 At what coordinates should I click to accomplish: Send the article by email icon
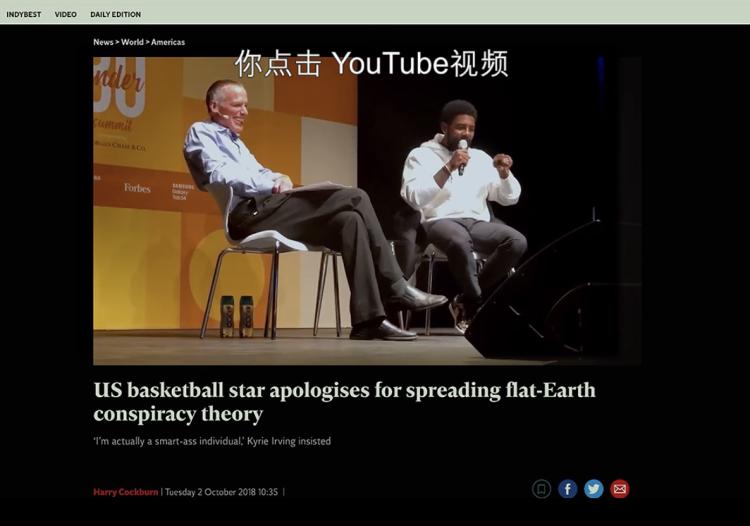point(619,489)
